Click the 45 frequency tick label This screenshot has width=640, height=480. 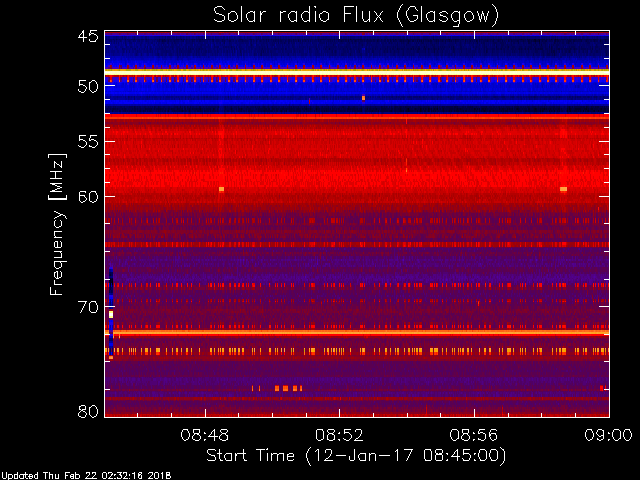click(88, 36)
